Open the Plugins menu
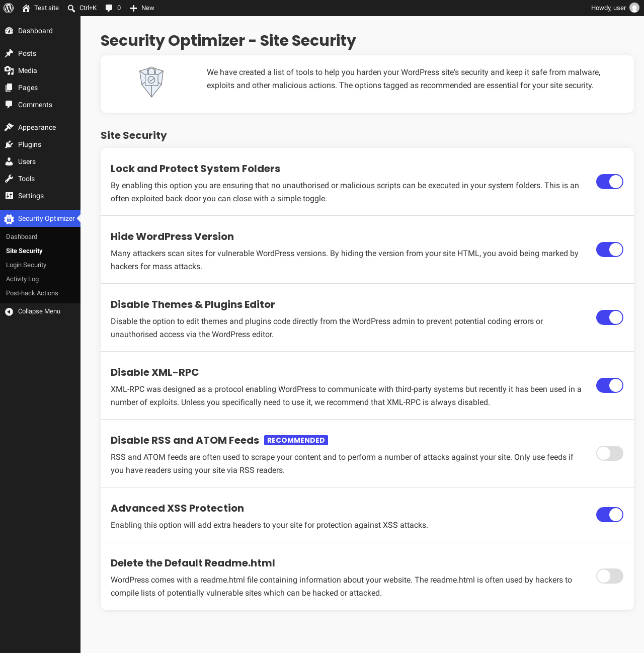 pyautogui.click(x=40, y=144)
